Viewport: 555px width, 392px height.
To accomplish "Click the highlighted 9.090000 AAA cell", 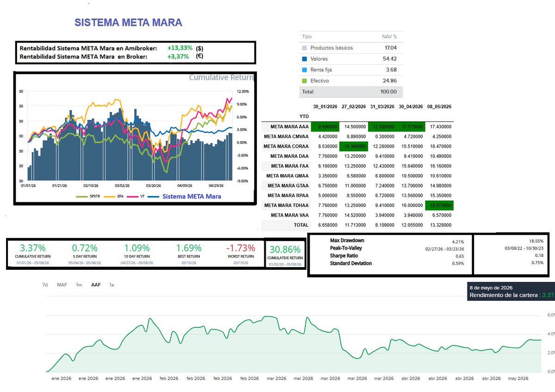I will (x=325, y=127).
